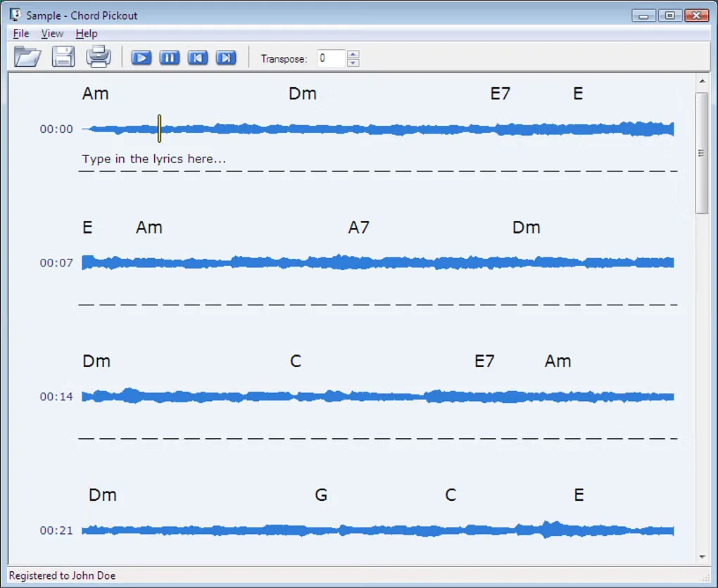This screenshot has width=718, height=588.
Task: Click the scrollbar down arrow
Action: pos(702,557)
